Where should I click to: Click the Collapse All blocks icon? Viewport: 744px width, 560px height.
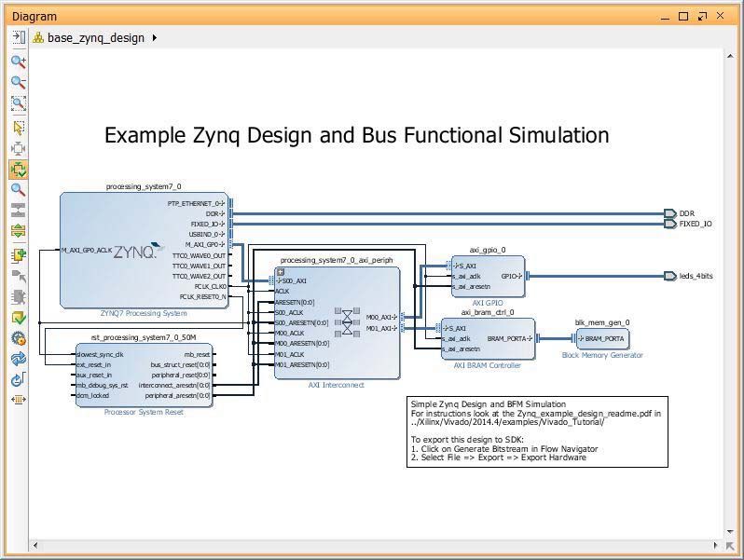(18, 211)
